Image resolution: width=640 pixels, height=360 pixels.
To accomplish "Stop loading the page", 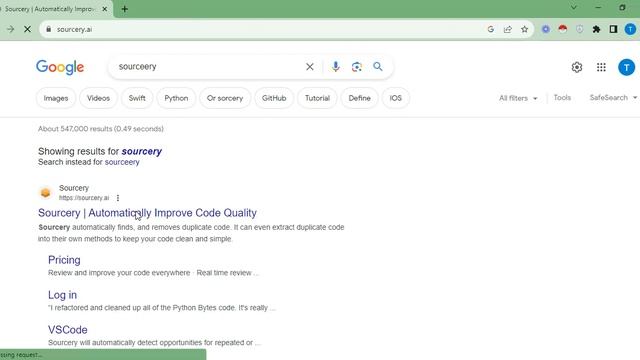I will [x=27, y=29].
